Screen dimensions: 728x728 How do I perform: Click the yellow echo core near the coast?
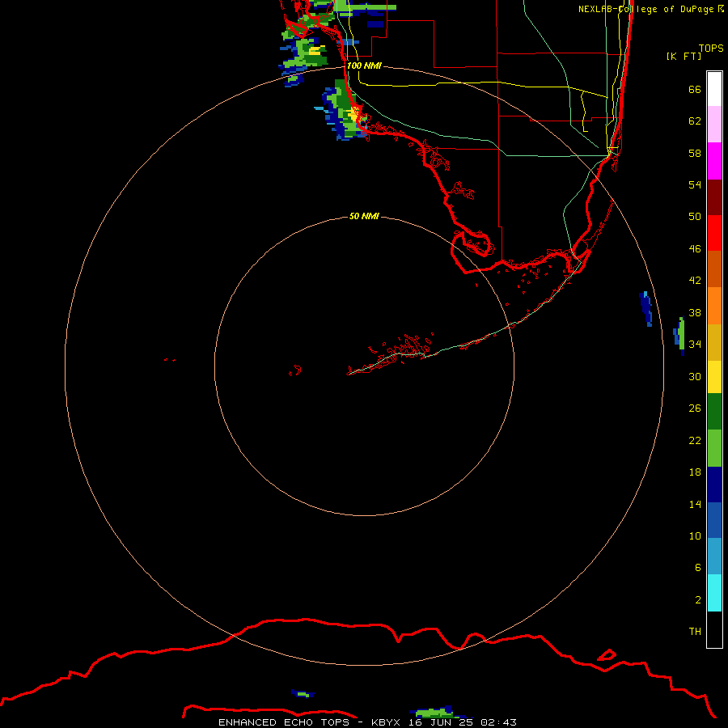(x=355, y=114)
